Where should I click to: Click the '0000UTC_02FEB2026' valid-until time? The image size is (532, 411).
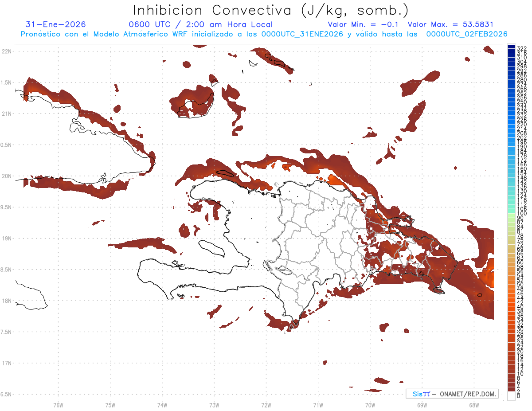coord(467,34)
